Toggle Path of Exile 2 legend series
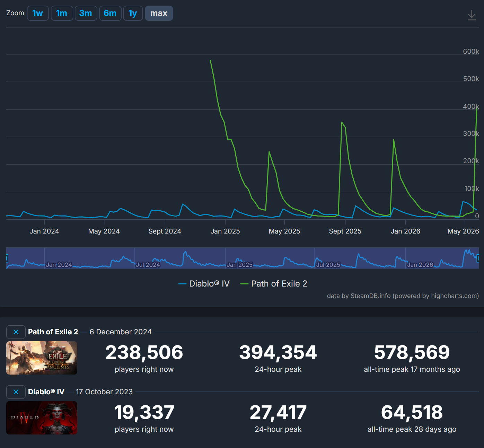The width and height of the screenshot is (484, 448). pyautogui.click(x=274, y=284)
